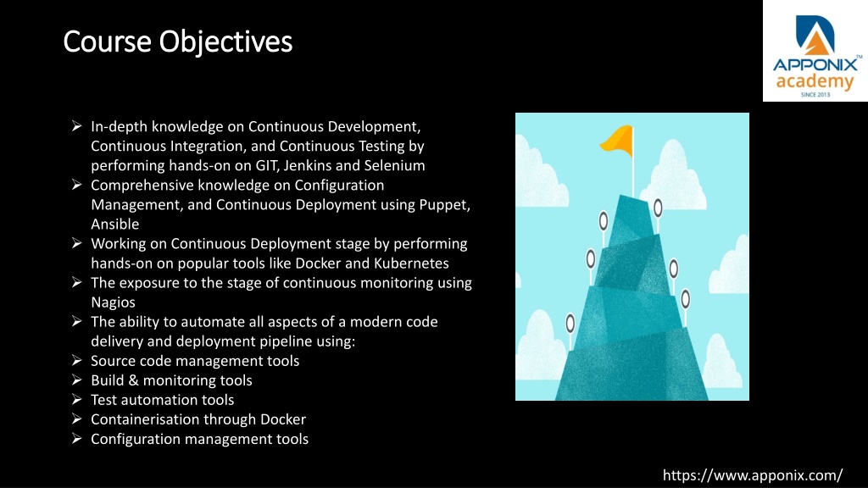This screenshot has width=868, height=488.
Task: Click the 'Test automation tools' bullet
Action: (162, 400)
